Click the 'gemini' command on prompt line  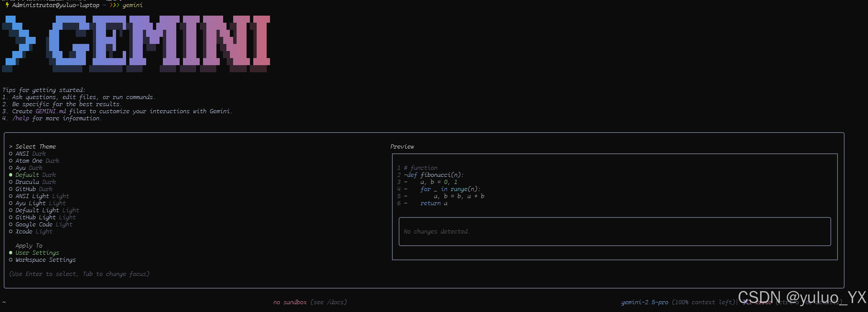(x=133, y=5)
